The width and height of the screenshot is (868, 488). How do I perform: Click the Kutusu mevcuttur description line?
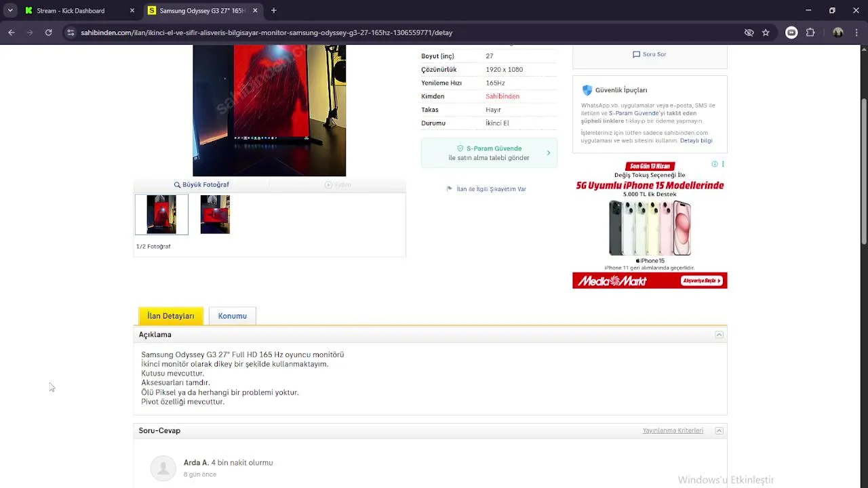click(x=172, y=373)
